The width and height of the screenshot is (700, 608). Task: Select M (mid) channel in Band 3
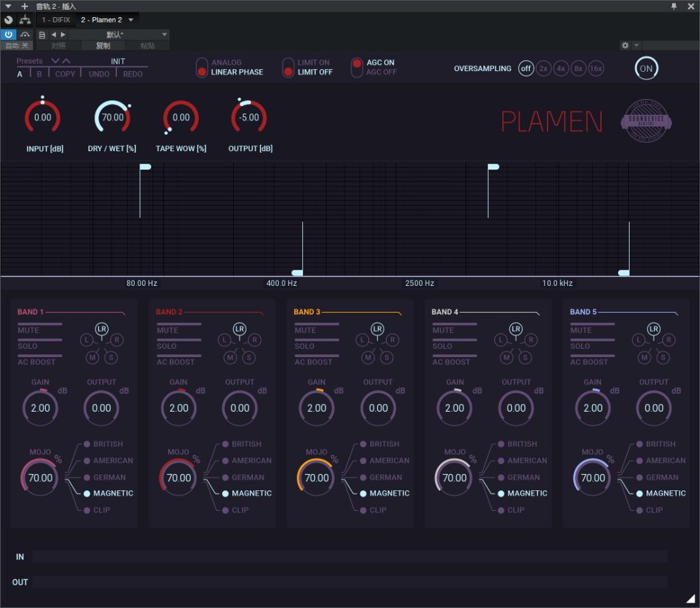(368, 358)
